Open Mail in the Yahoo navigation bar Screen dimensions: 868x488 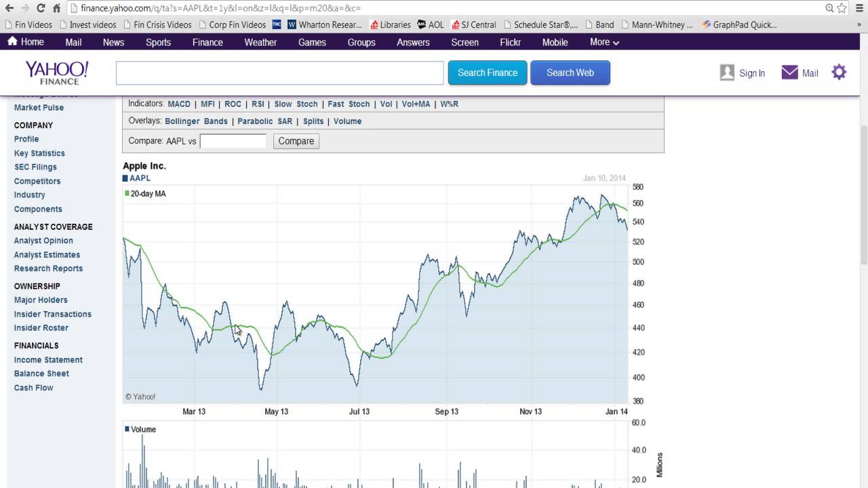click(73, 42)
